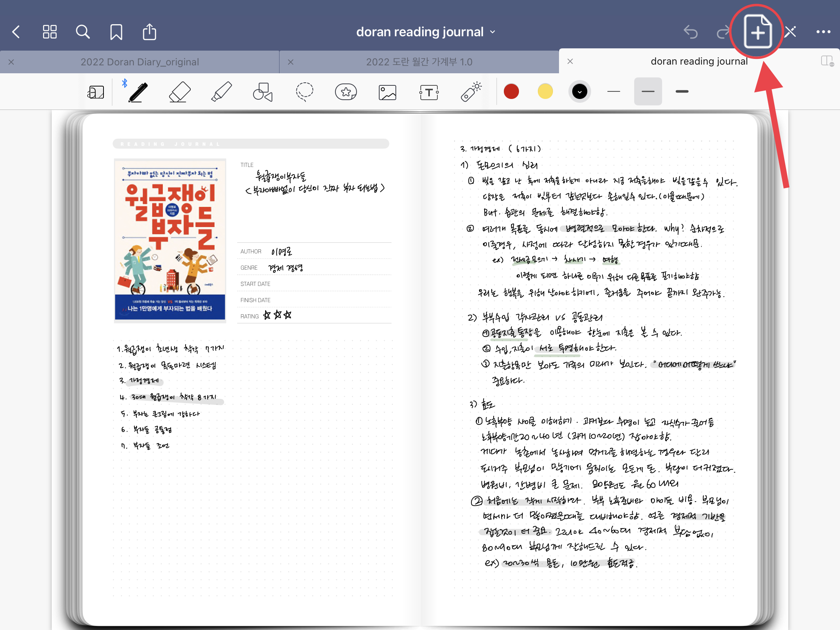Open the Elements sticker tool
Viewport: 840px width, 630px height.
point(346,92)
